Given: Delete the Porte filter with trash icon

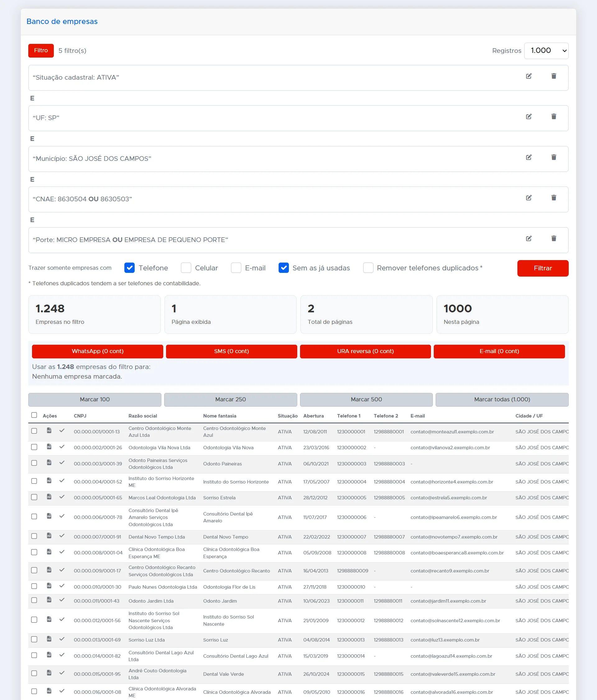Looking at the screenshot, I should pyautogui.click(x=554, y=239).
